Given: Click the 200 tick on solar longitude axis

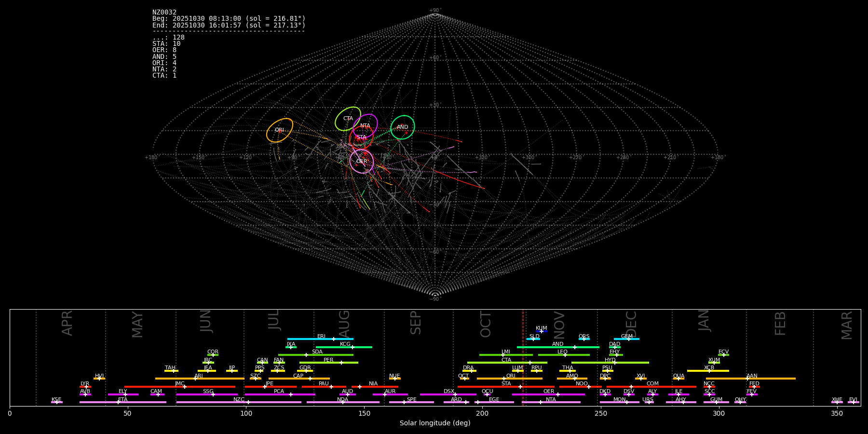Looking at the screenshot, I should pyautogui.click(x=482, y=413).
